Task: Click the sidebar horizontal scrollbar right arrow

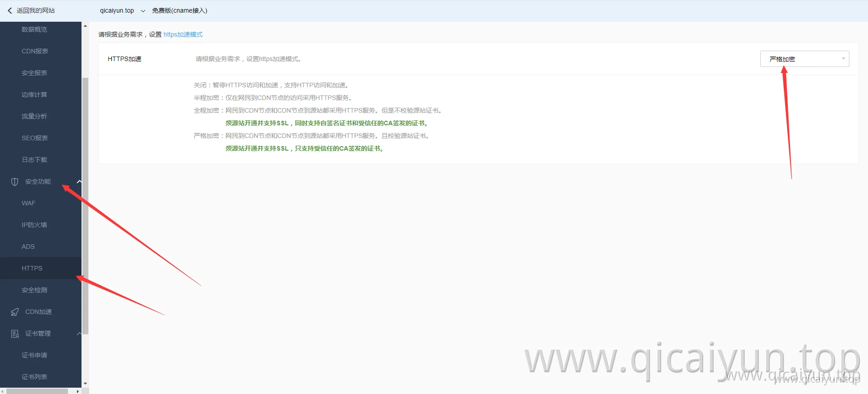Action: point(78,391)
